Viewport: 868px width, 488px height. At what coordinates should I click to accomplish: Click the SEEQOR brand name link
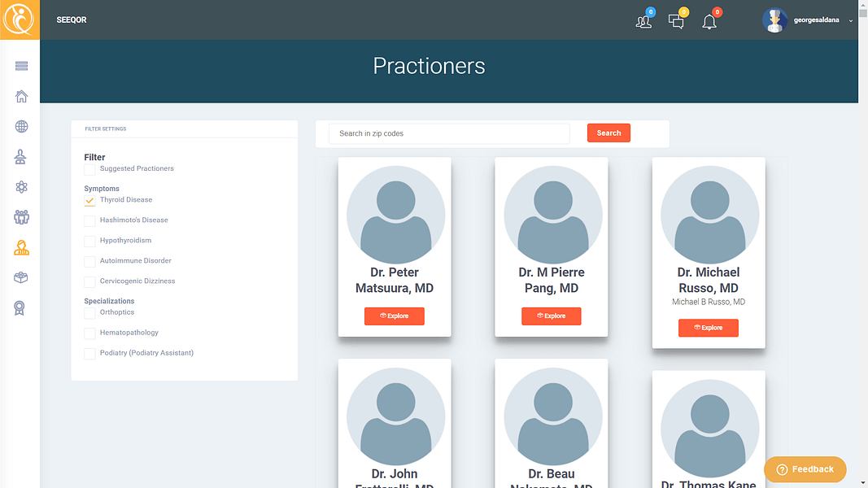point(72,20)
